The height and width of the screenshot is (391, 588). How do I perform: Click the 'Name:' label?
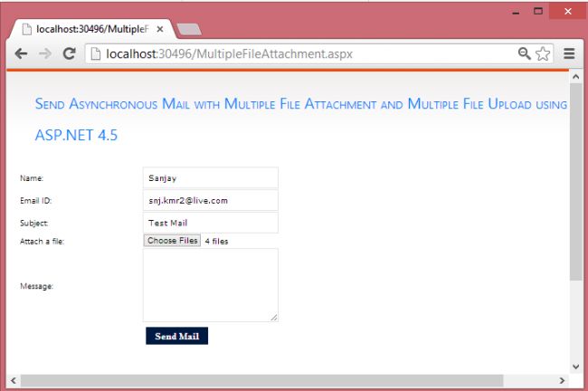pos(32,178)
